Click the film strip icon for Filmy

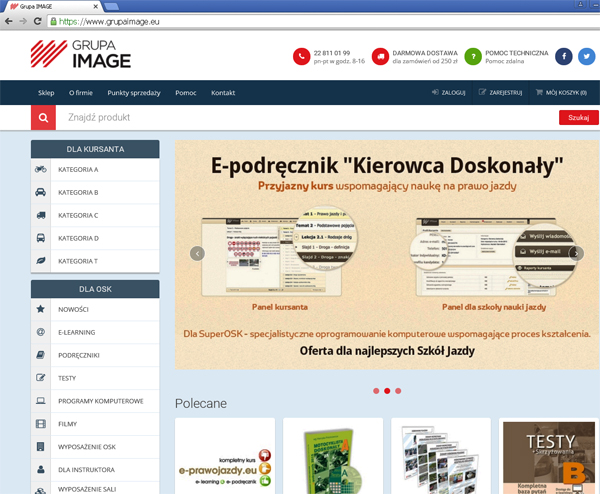(x=41, y=424)
